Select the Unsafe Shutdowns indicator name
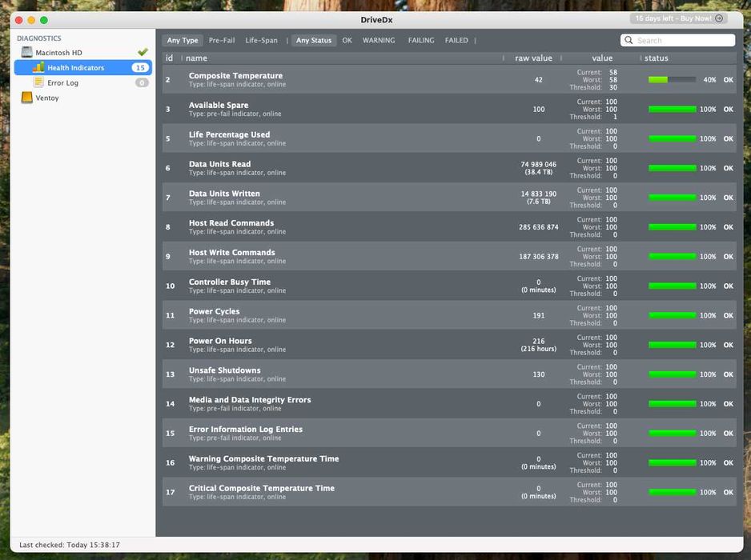The width and height of the screenshot is (751, 560). 225,370
